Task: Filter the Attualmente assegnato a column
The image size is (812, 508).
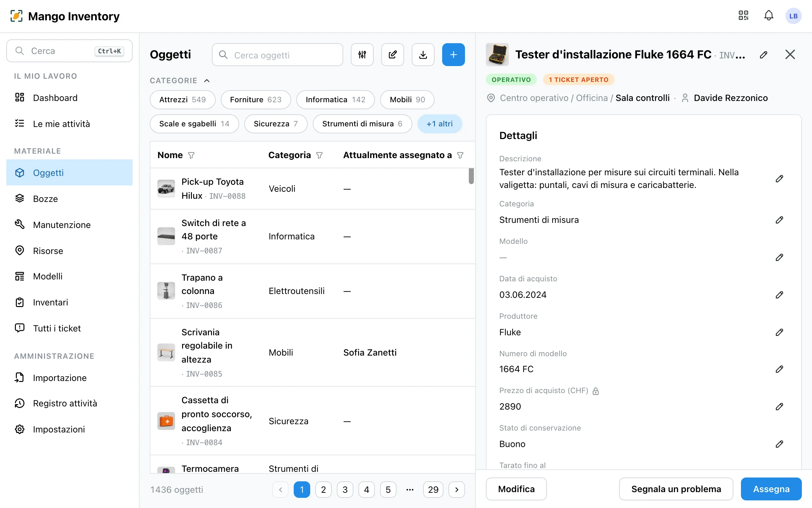Action: (460, 155)
